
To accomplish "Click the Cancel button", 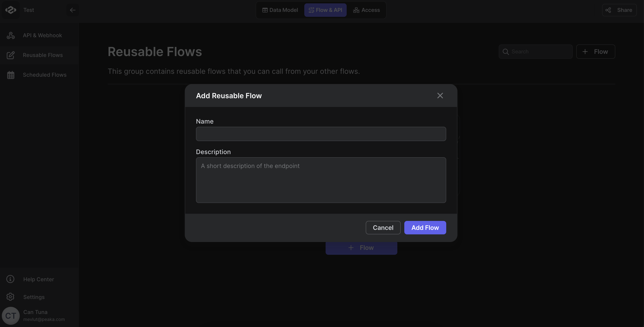I will tap(383, 227).
